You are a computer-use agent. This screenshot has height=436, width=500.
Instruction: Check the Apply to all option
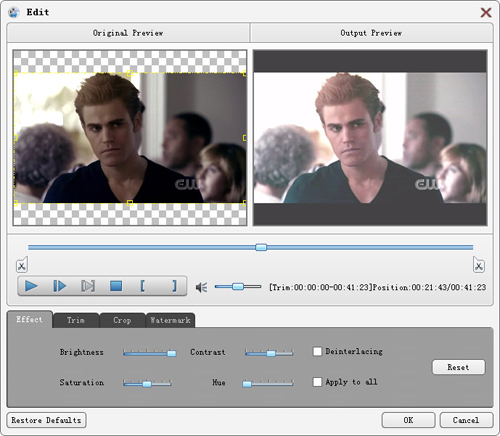pyautogui.click(x=317, y=382)
